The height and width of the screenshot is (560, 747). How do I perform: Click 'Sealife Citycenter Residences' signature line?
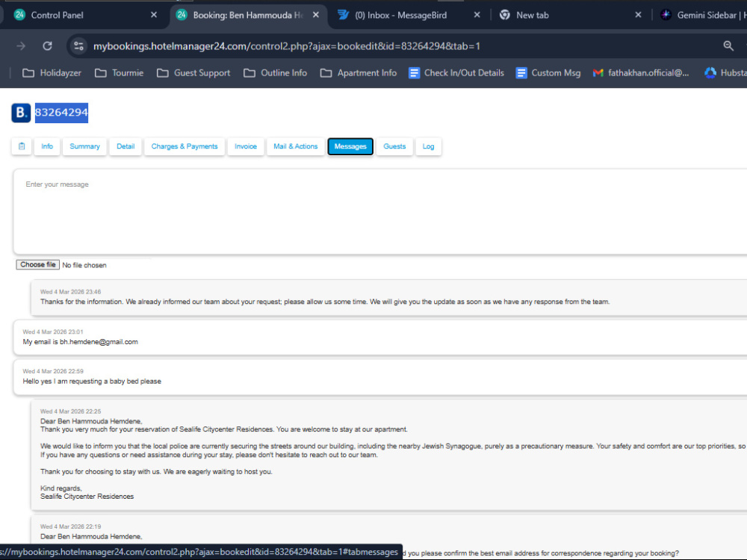coord(87,497)
